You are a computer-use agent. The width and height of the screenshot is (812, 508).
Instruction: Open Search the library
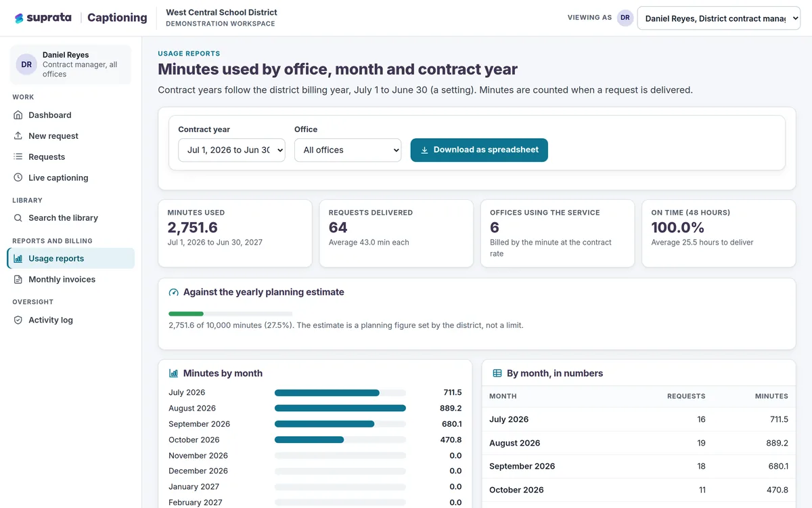tap(70, 217)
